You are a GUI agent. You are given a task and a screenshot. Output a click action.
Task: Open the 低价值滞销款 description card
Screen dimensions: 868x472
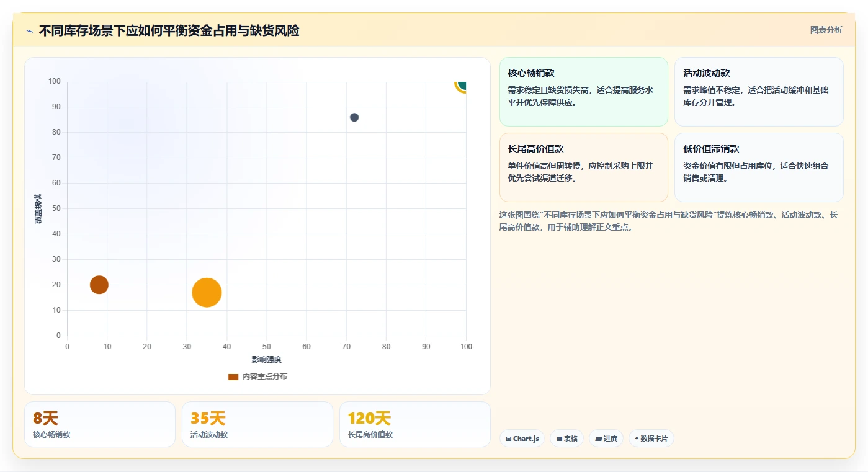759,167
